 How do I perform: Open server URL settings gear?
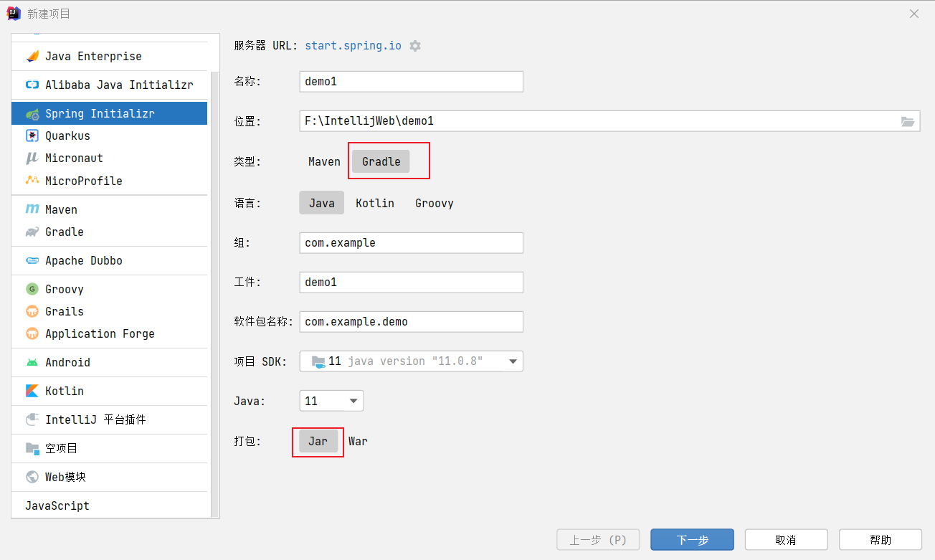point(415,46)
